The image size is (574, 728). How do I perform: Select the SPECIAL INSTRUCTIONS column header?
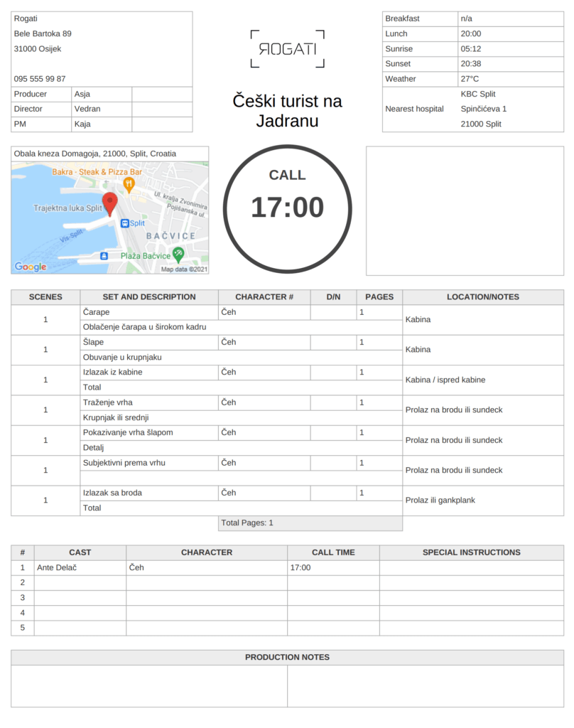pyautogui.click(x=471, y=552)
